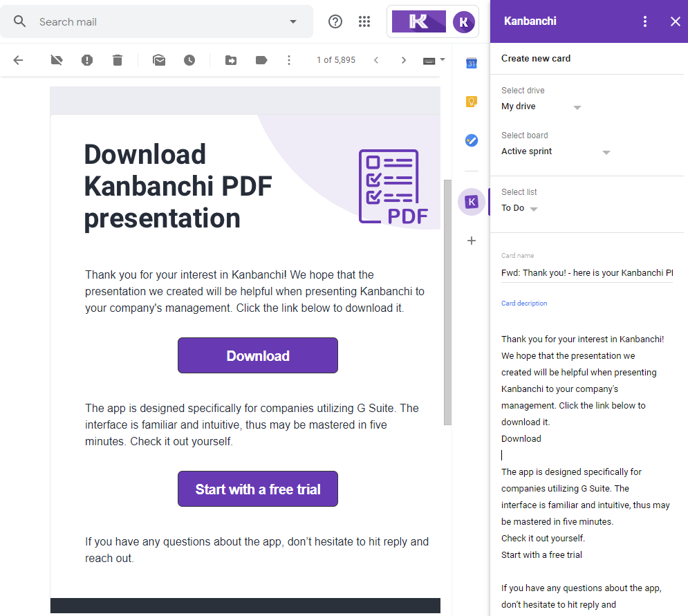Image resolution: width=688 pixels, height=616 pixels.
Task: Open the Select list dropdown
Action: (x=519, y=208)
